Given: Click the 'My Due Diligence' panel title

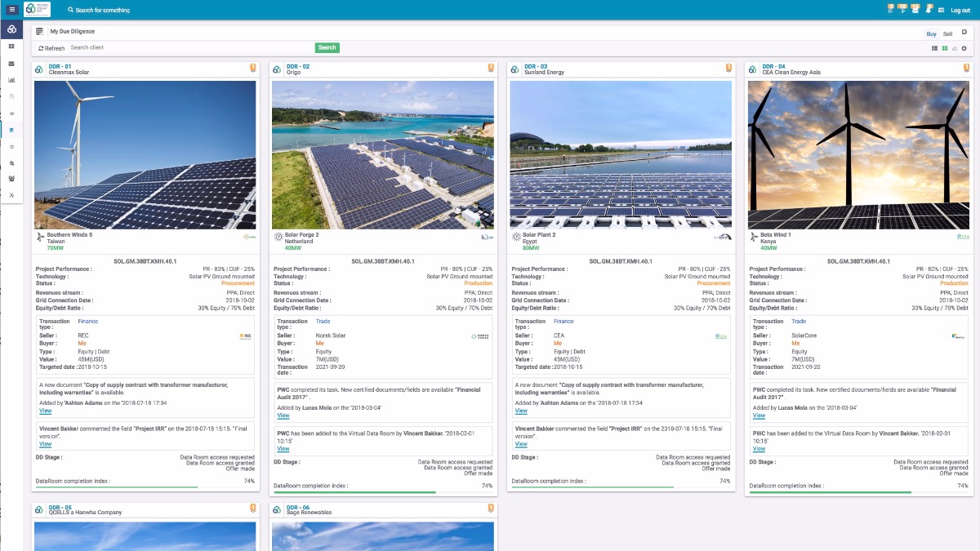Looking at the screenshot, I should pos(73,32).
